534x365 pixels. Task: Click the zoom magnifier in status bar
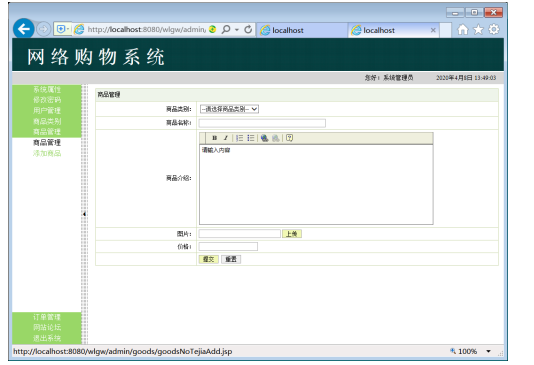coord(453,351)
